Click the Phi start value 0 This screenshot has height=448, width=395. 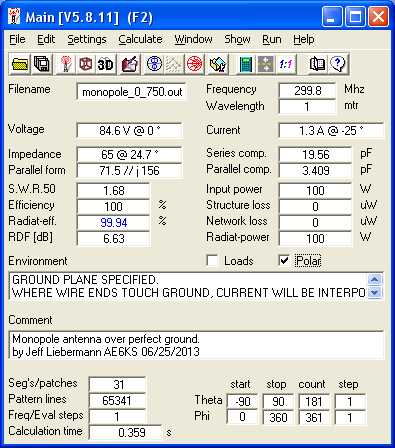point(242,417)
